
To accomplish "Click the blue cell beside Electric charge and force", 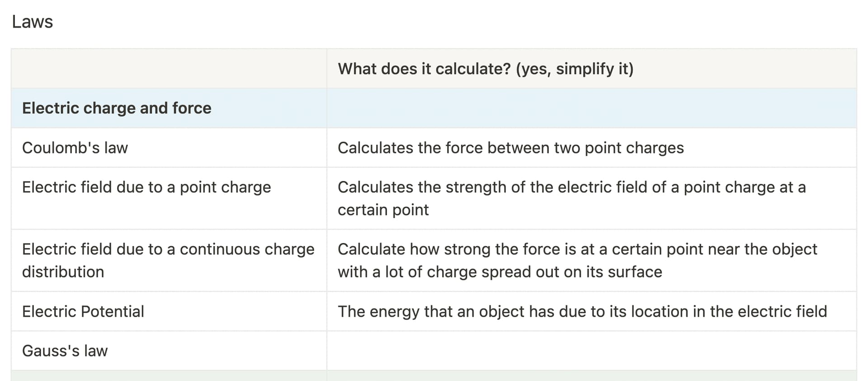I will pyautogui.click(x=591, y=108).
